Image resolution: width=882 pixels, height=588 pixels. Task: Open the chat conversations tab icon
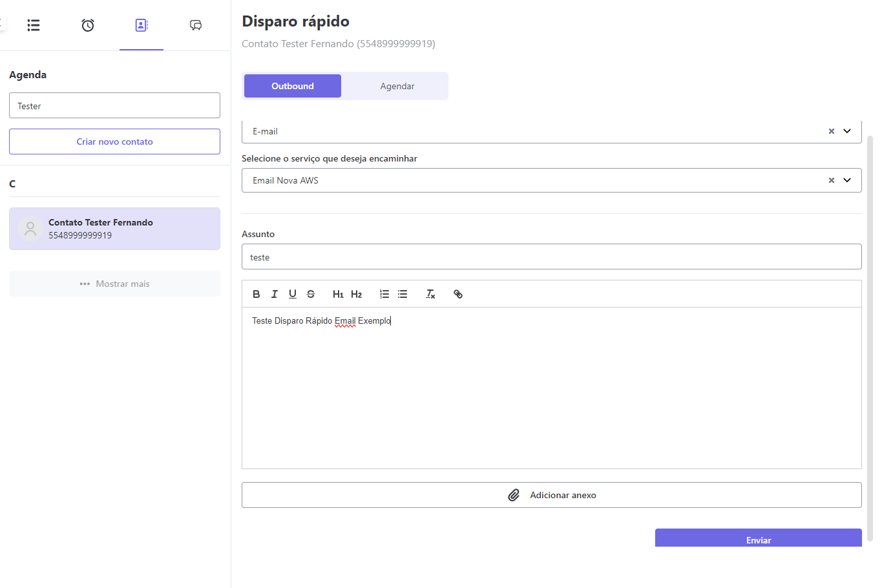point(196,25)
